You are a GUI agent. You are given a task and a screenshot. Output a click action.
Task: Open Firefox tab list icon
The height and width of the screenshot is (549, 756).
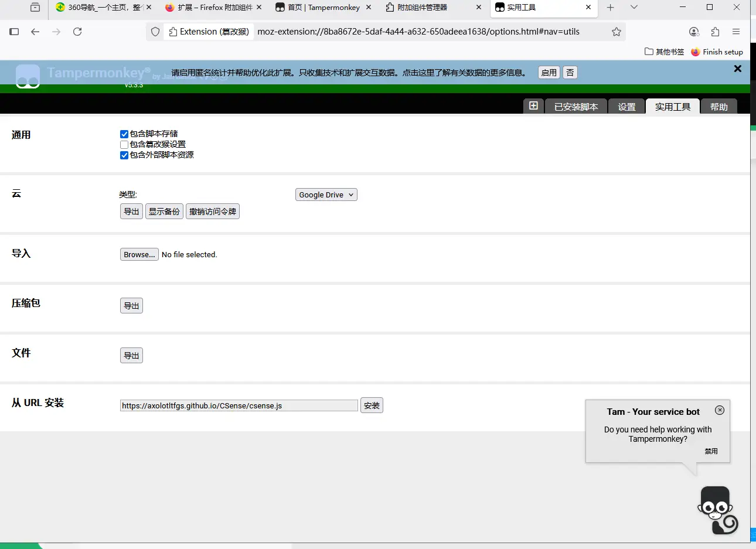point(35,8)
